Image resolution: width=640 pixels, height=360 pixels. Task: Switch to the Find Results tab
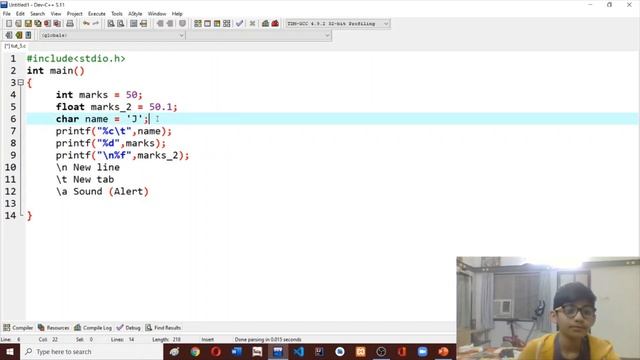163,327
